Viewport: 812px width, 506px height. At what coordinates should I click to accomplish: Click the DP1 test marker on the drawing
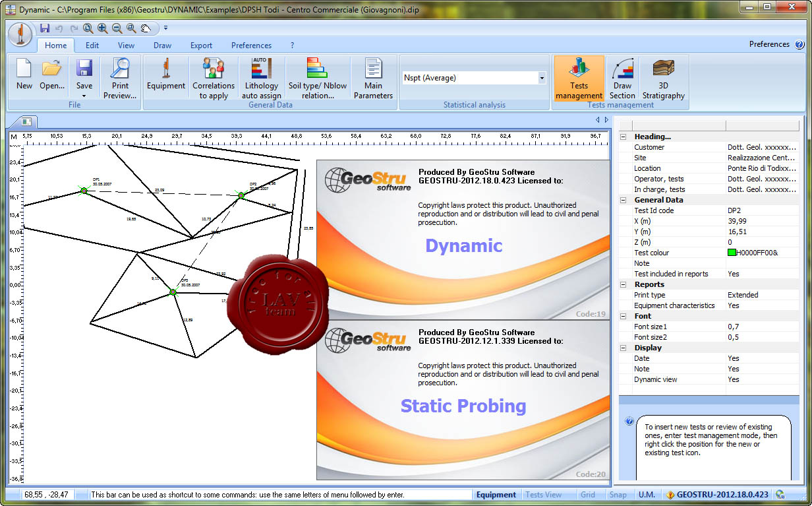84,191
